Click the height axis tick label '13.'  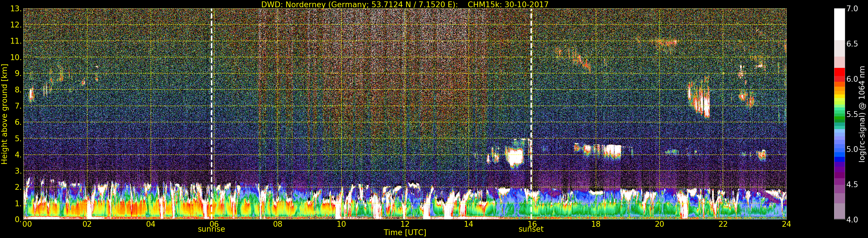(16, 9)
